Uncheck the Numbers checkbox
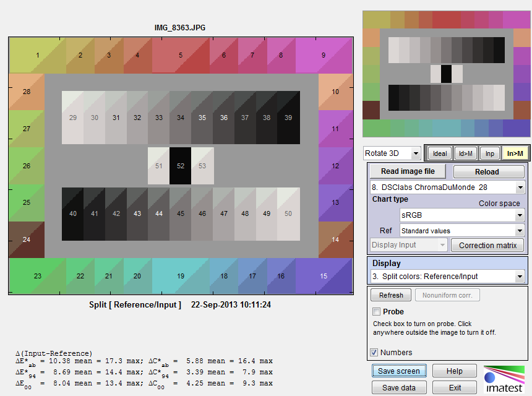The width and height of the screenshot is (532, 396). pyautogui.click(x=374, y=352)
